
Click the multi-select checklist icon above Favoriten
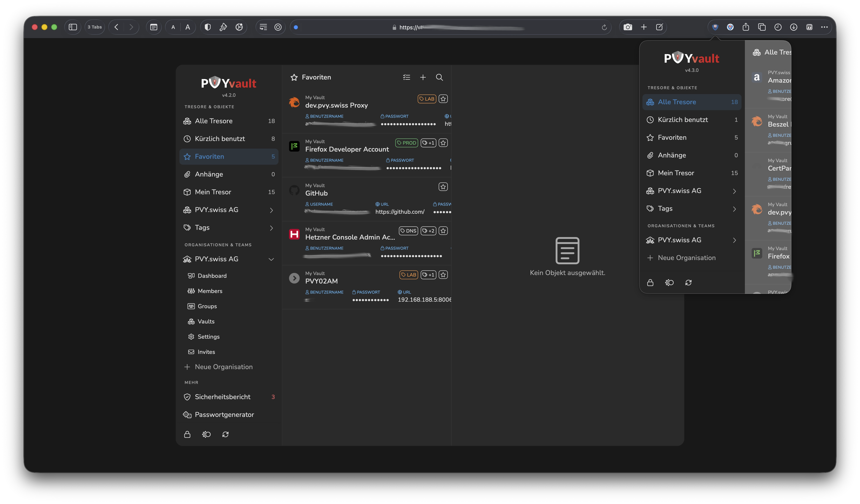coord(407,77)
